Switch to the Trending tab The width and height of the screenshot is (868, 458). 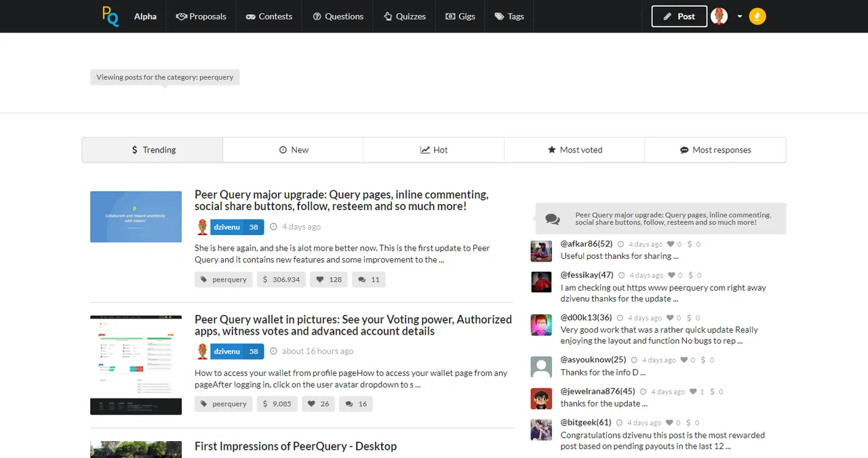pyautogui.click(x=153, y=150)
